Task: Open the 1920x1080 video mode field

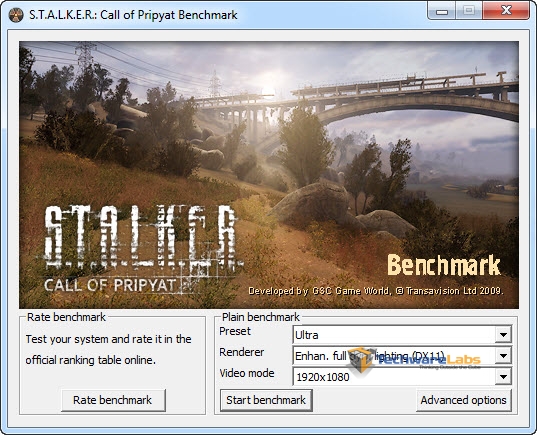Action: click(x=402, y=377)
